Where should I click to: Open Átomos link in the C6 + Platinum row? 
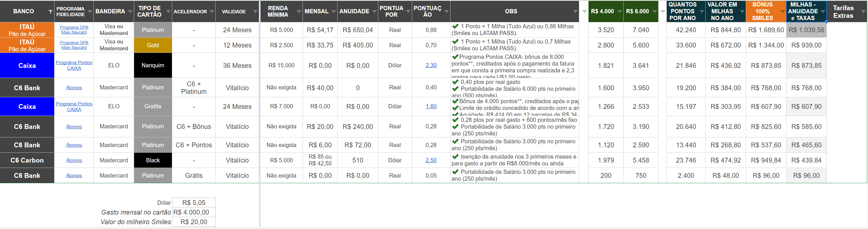(74, 88)
